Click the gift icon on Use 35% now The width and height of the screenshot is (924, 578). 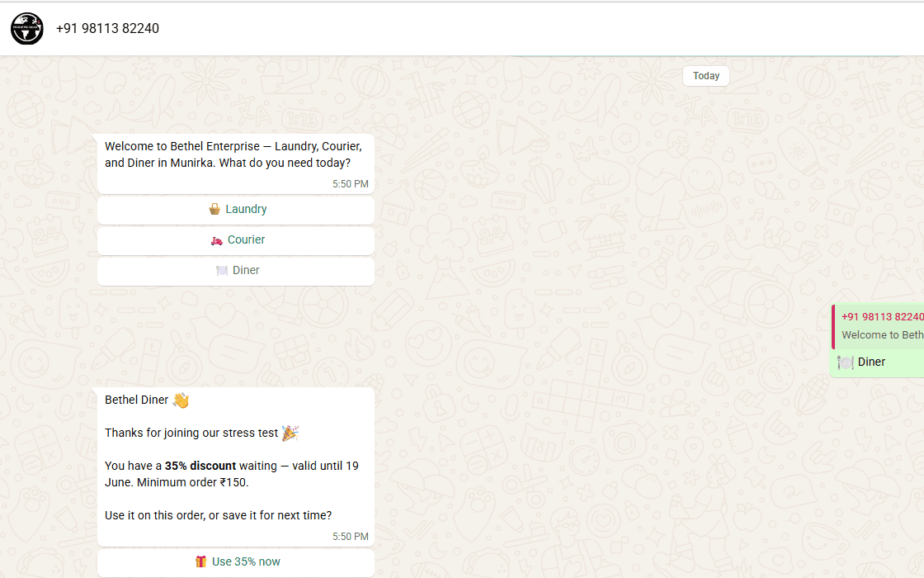point(201,561)
